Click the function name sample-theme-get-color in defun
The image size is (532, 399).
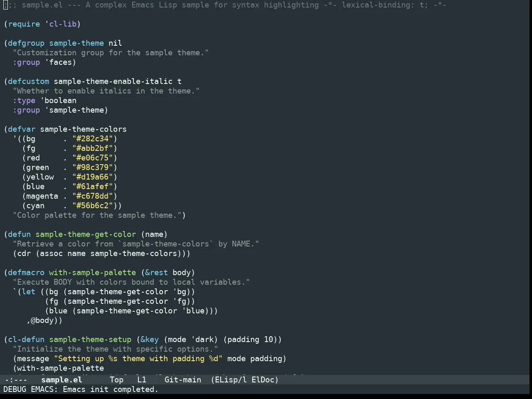click(x=86, y=234)
